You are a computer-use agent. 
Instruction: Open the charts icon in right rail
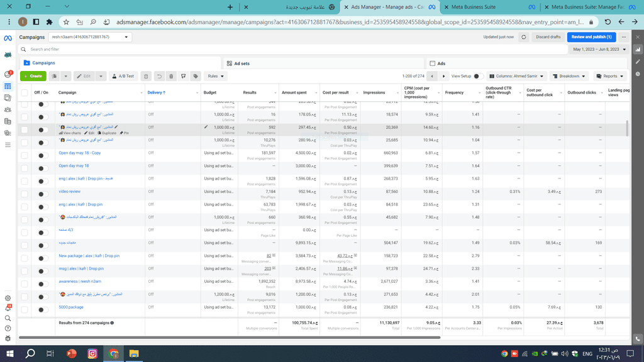coord(638,49)
